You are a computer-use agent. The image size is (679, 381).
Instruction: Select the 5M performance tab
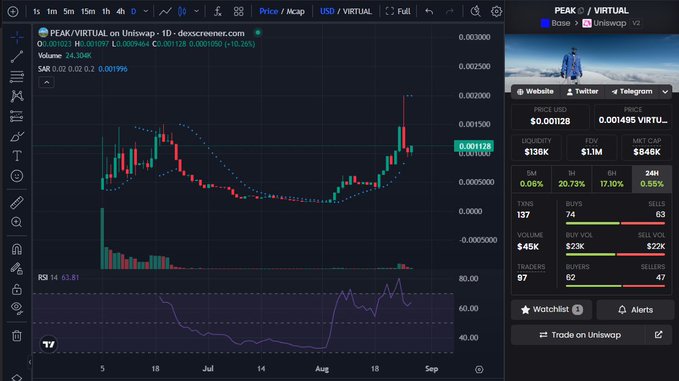click(531, 179)
